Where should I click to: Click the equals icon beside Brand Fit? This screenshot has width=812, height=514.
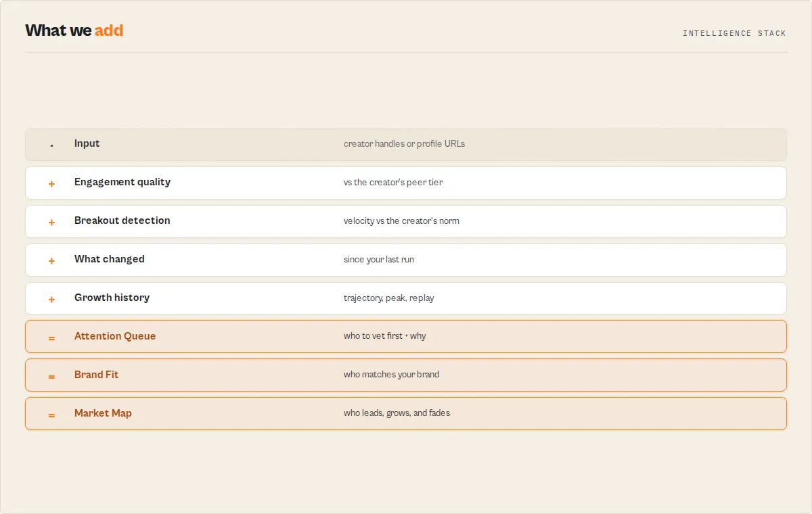tap(51, 377)
